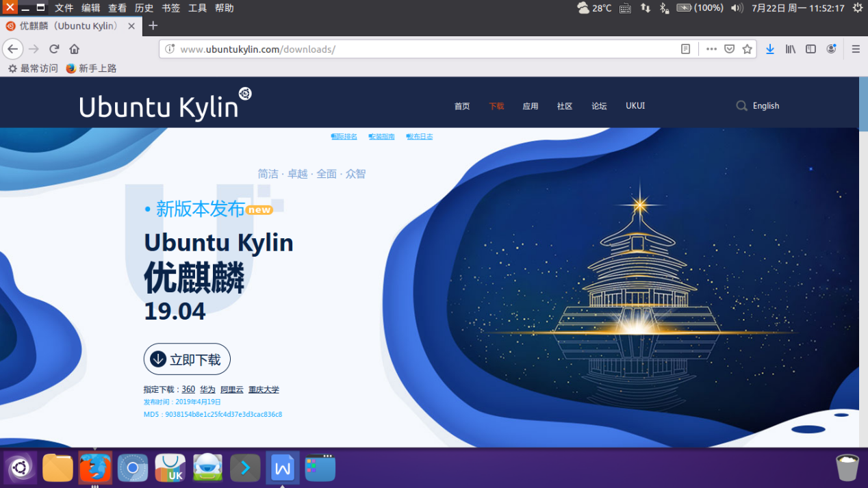Open the Firefox hamburger menu
The height and width of the screenshot is (488, 868).
(856, 49)
